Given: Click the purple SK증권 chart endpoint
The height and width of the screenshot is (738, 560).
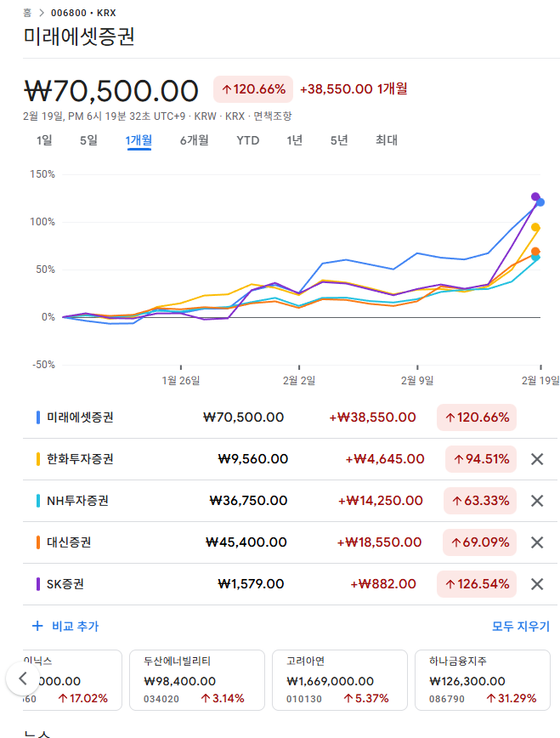Looking at the screenshot, I should pyautogui.click(x=535, y=196).
